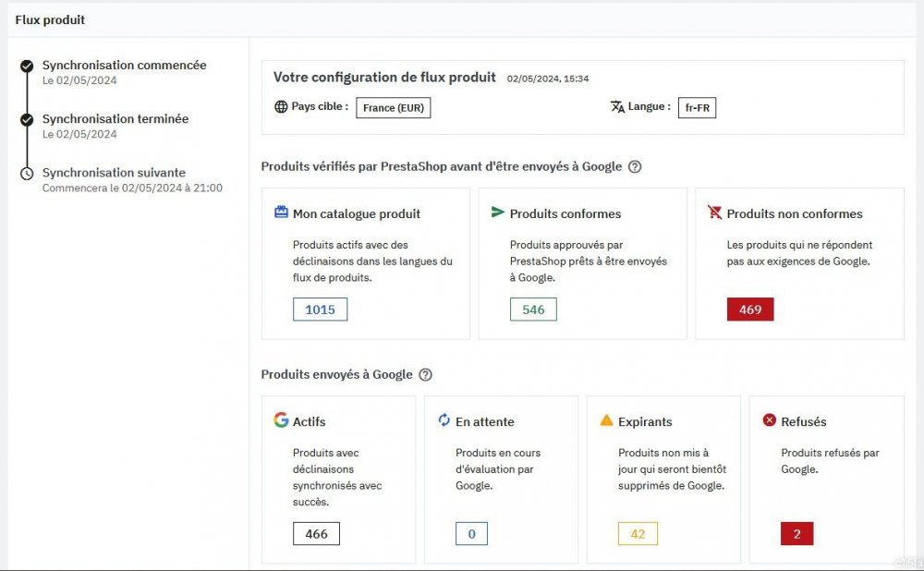Select the France (EUR) country field
The width and height of the screenshot is (924, 571).
[x=395, y=107]
